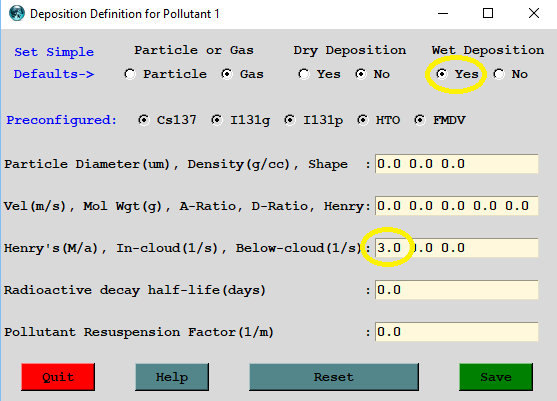Click the Henry's, In-cloud, Below-cloud field
Image resolution: width=557 pixels, height=401 pixels.
pos(456,248)
